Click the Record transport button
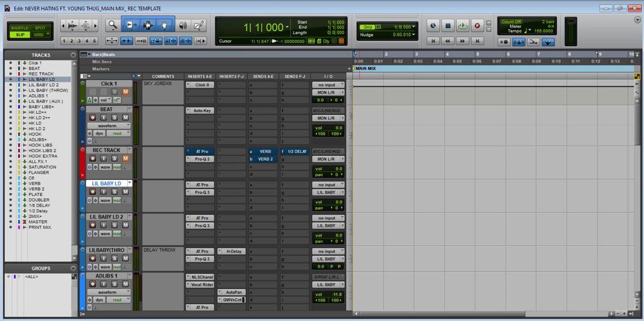Screen dimensions: 644x321 pos(476,25)
